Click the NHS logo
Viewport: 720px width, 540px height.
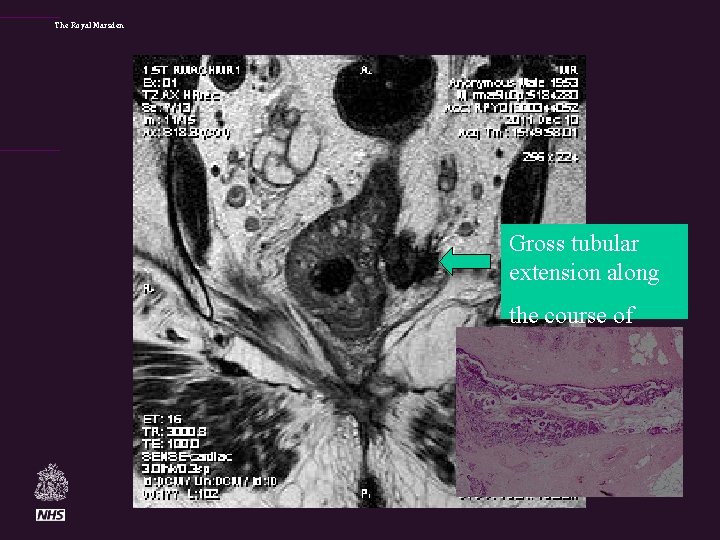[x=51, y=515]
